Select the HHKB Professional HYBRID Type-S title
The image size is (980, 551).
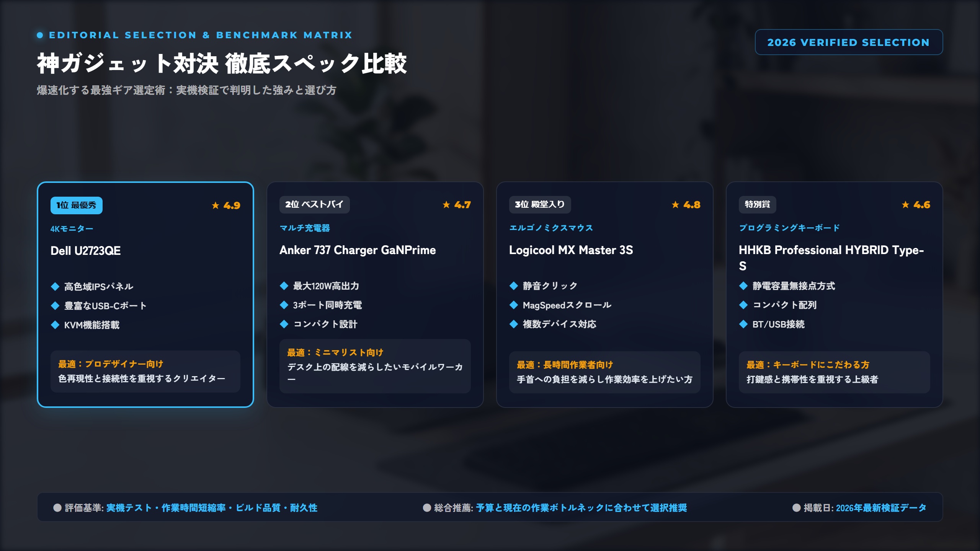coord(831,258)
